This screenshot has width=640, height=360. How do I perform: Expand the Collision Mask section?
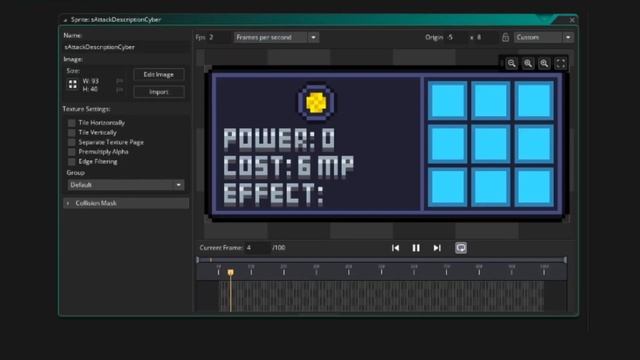pos(126,203)
